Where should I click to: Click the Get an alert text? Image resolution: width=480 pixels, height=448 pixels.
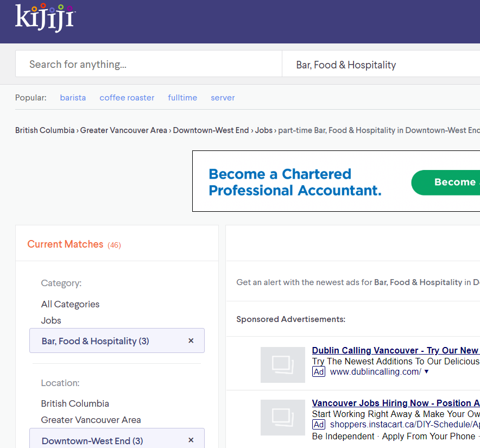click(358, 282)
